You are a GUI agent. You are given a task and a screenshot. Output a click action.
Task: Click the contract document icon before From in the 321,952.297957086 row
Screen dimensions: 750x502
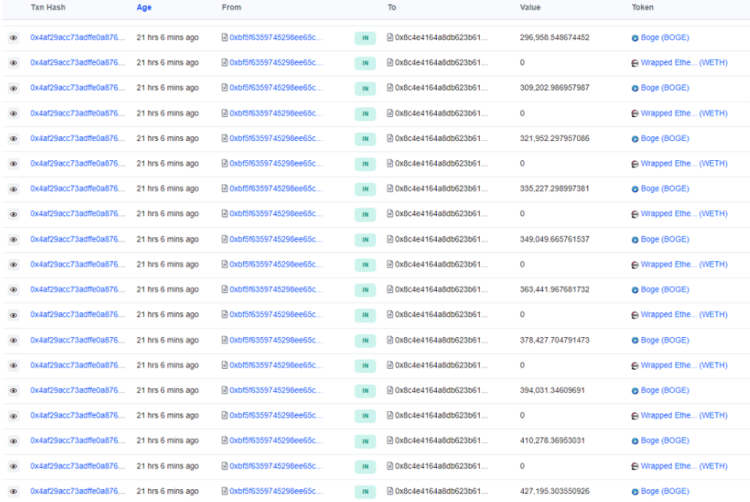click(225, 138)
